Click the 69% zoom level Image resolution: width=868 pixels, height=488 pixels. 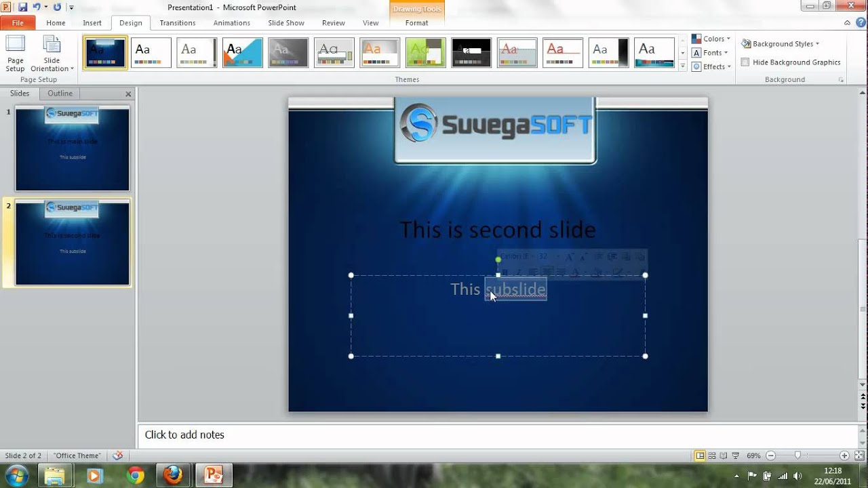pos(753,456)
